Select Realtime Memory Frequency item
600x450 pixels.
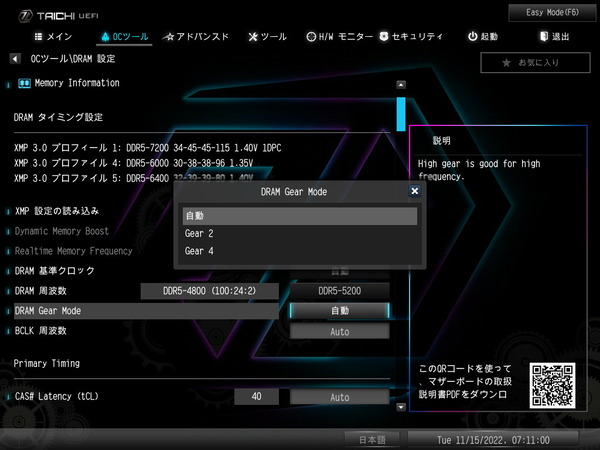pyautogui.click(x=73, y=251)
